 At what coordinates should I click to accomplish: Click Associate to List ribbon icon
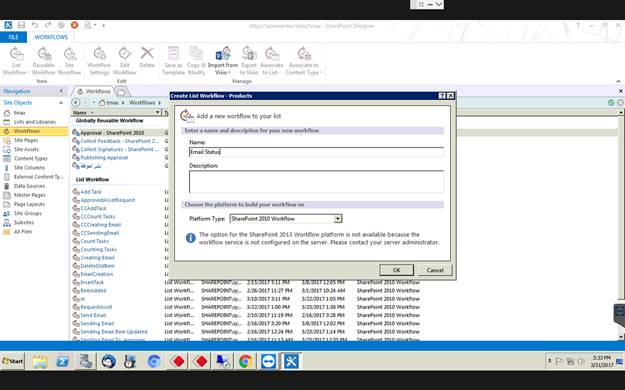[x=271, y=61]
